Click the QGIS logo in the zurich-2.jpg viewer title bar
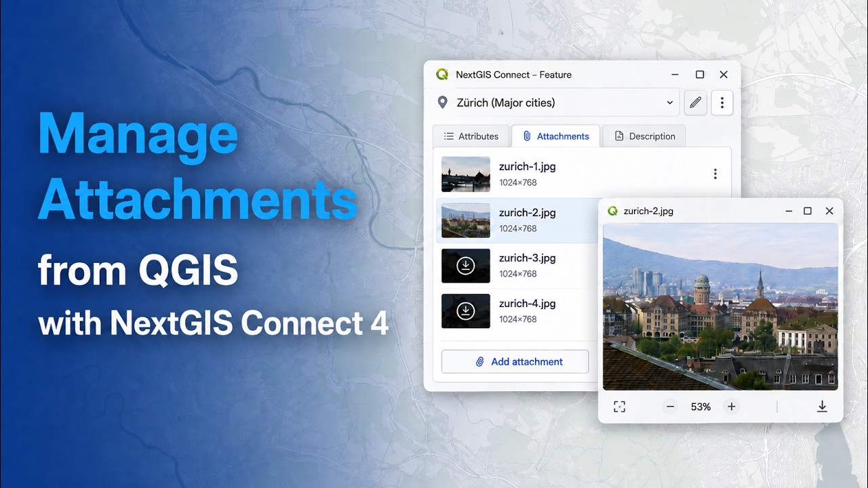Screen dimensions: 868x488 (x=613, y=211)
